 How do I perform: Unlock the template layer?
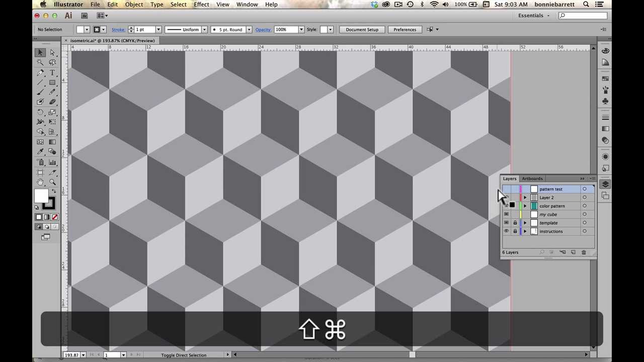(x=515, y=223)
